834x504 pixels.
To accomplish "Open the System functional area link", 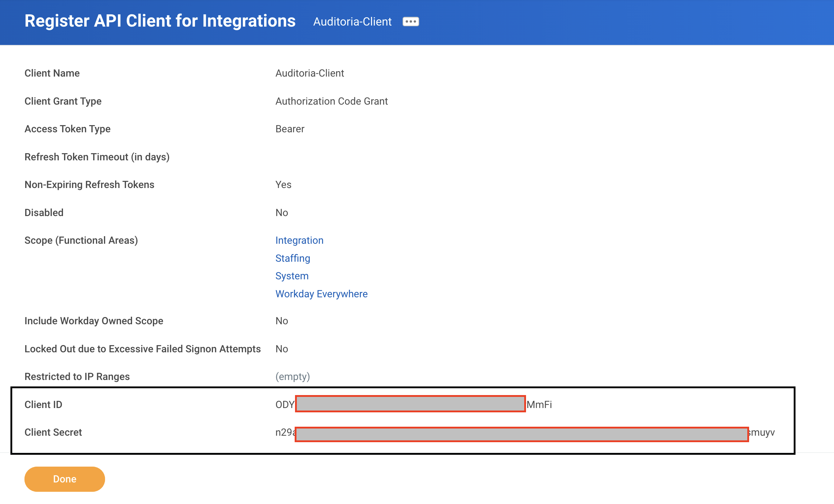I will 292,276.
